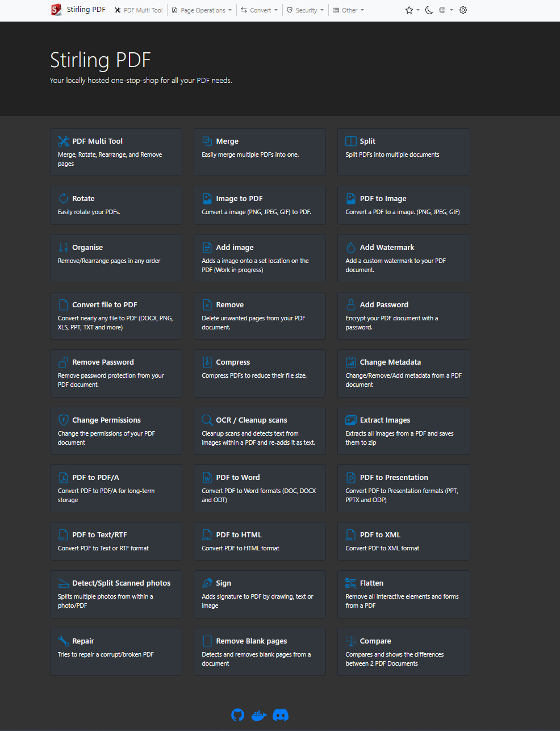Viewport: 560px width, 731px height.
Task: Open the globe language selector dropdown
Action: click(445, 10)
